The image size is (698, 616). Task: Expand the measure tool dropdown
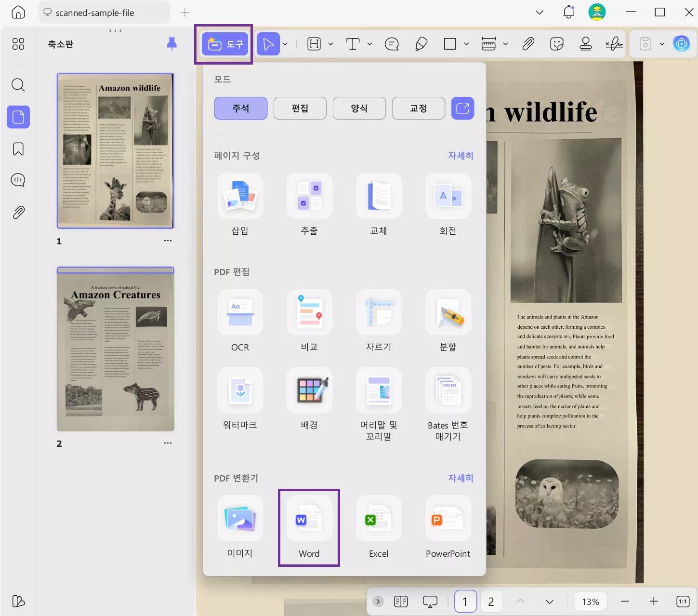pyautogui.click(x=505, y=43)
